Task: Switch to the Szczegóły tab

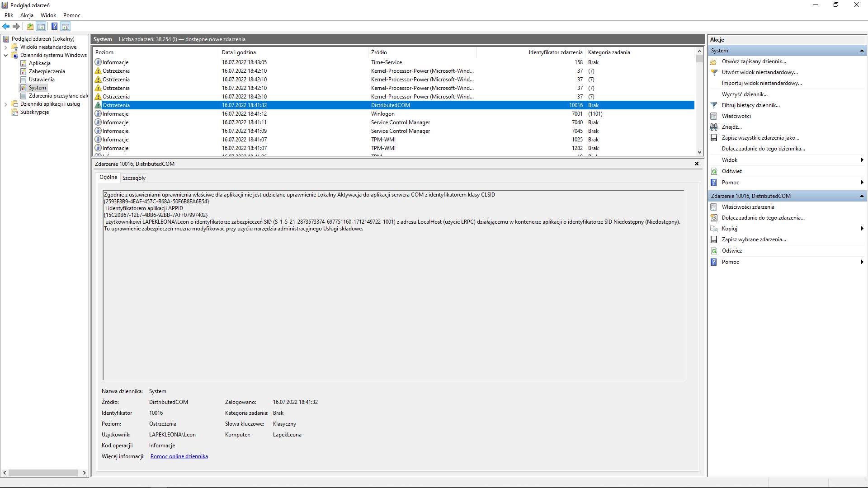Action: point(134,178)
